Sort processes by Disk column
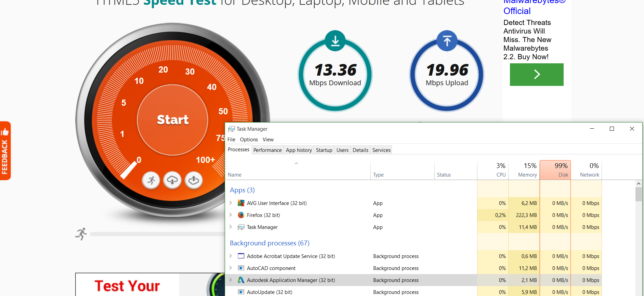 click(x=555, y=170)
